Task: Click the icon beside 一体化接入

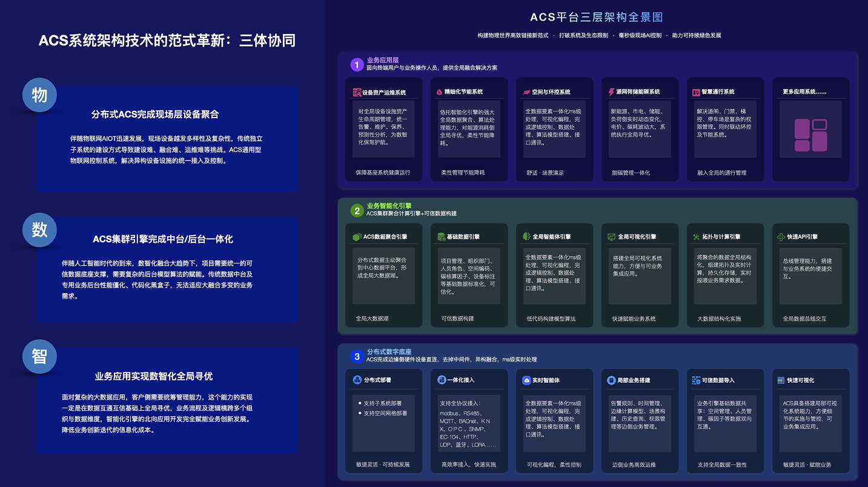Action: pyautogui.click(x=442, y=380)
